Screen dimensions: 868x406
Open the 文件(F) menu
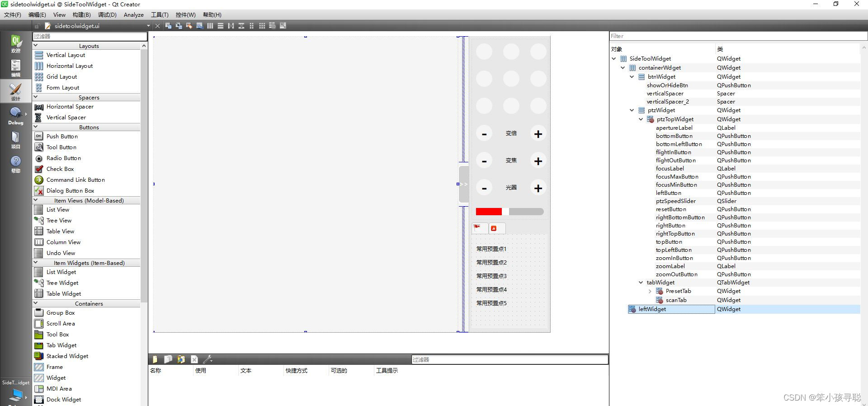[x=13, y=15]
